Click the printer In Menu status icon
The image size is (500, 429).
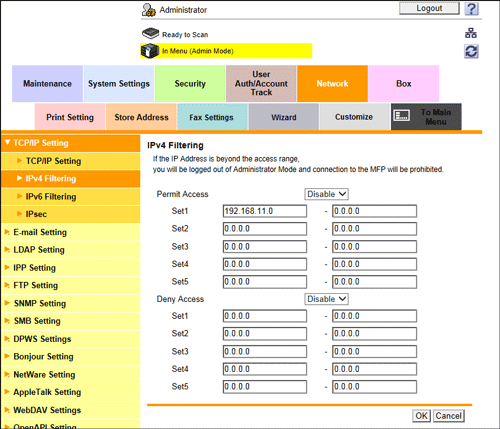click(150, 51)
